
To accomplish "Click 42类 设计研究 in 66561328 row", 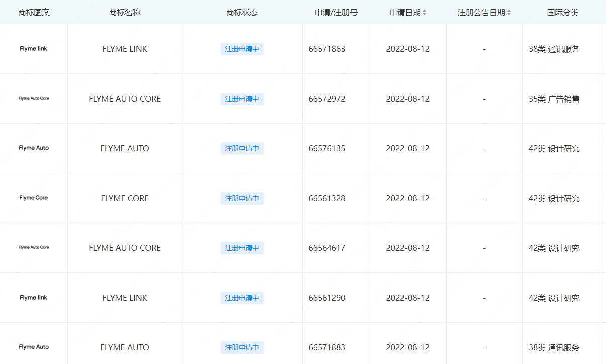I will 554,199.
